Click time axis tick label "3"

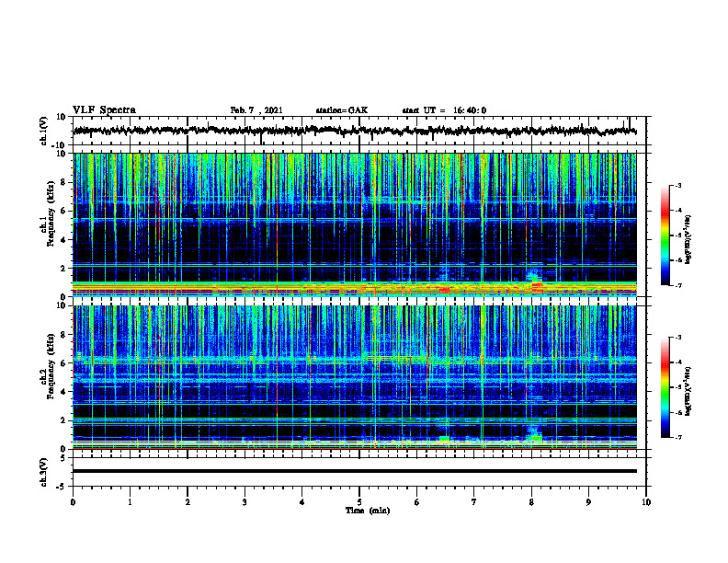point(245,502)
